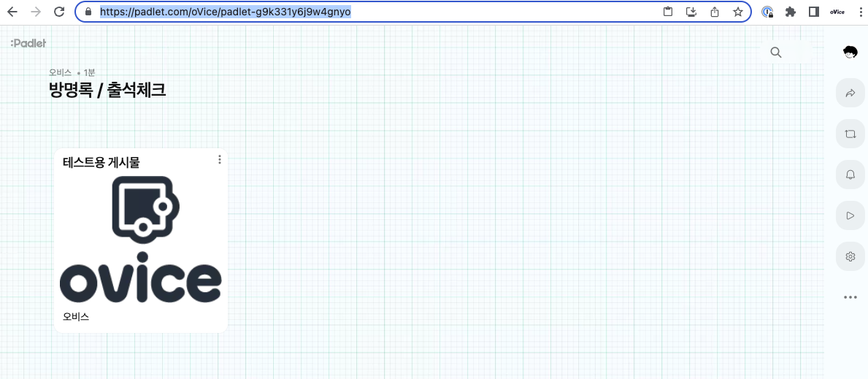Go back to the previous page

tap(12, 12)
